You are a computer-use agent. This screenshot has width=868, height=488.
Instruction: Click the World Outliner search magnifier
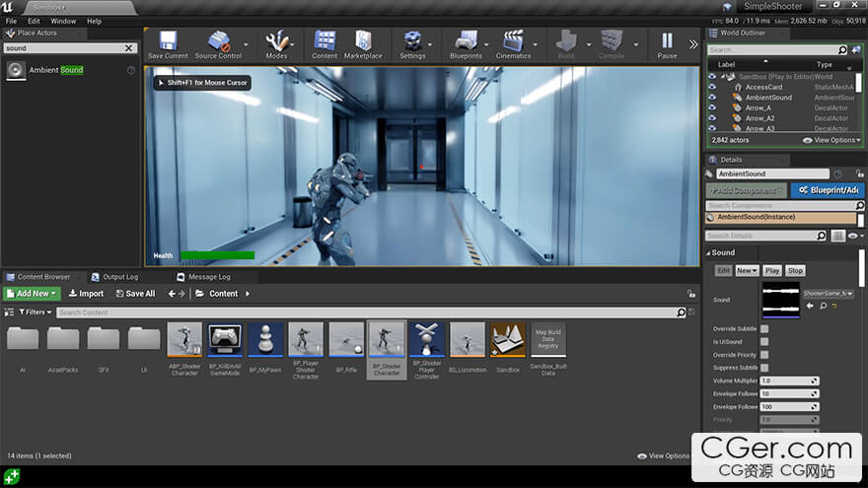click(x=842, y=50)
